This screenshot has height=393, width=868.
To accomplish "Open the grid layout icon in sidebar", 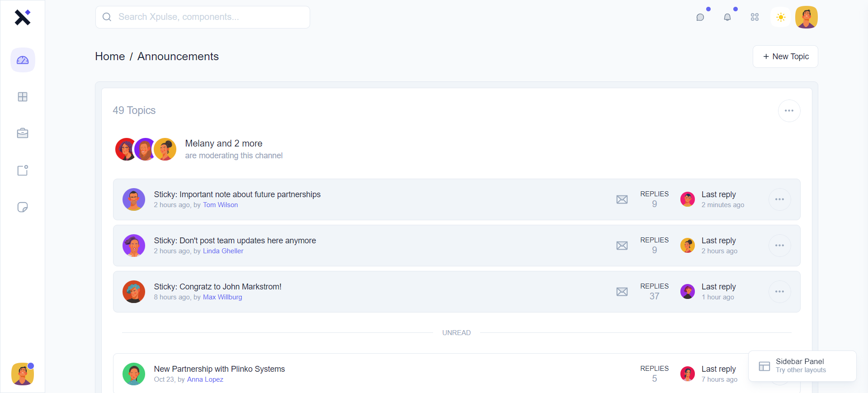I will (23, 97).
